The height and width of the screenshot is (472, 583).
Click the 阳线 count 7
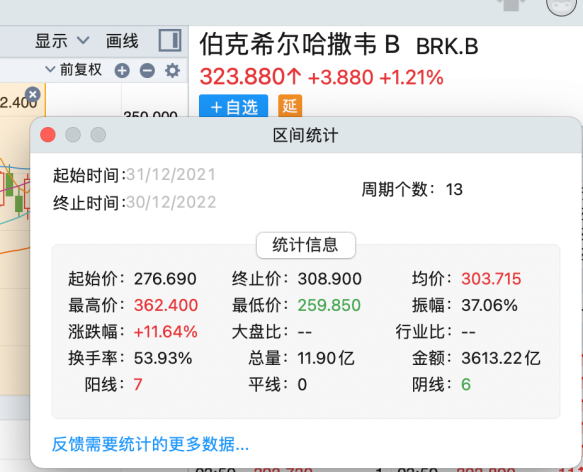(138, 384)
